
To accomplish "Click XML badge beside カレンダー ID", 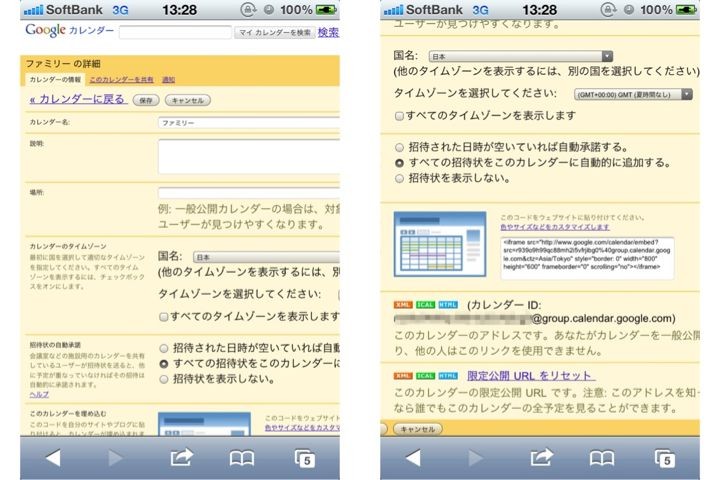I will point(403,305).
